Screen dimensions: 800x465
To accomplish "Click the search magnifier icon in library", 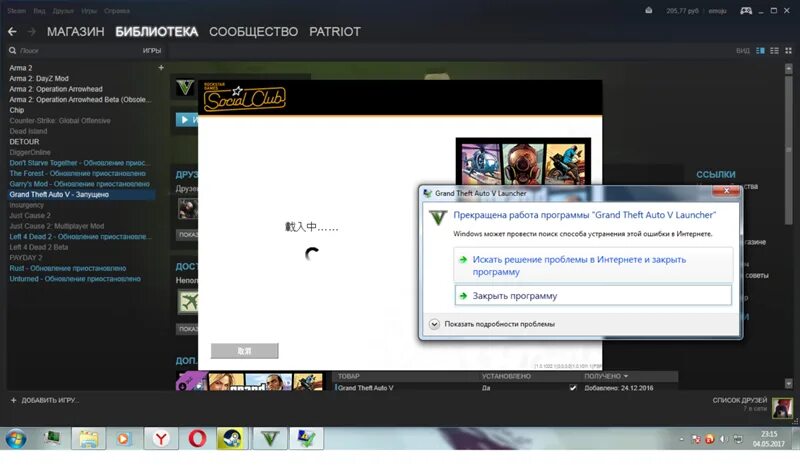I will 12,51.
